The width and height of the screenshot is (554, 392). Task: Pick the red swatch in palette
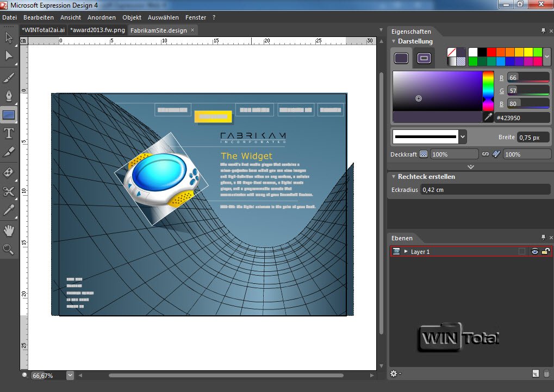tap(491, 52)
